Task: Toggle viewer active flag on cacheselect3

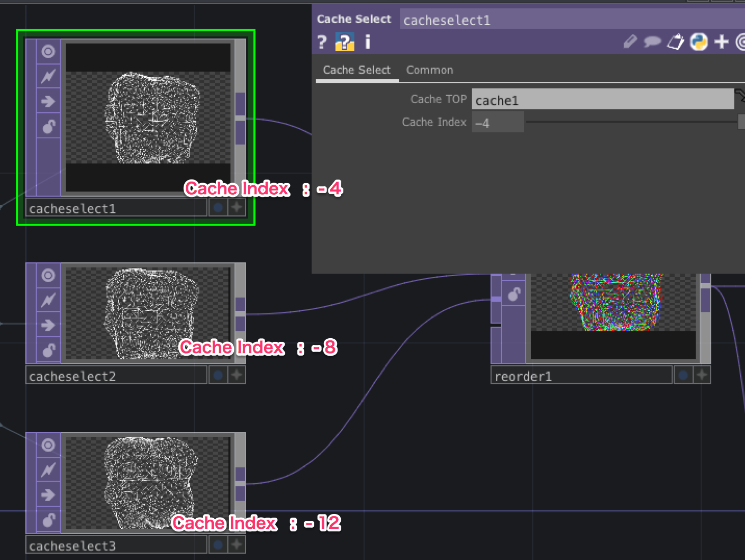Action: (48, 445)
